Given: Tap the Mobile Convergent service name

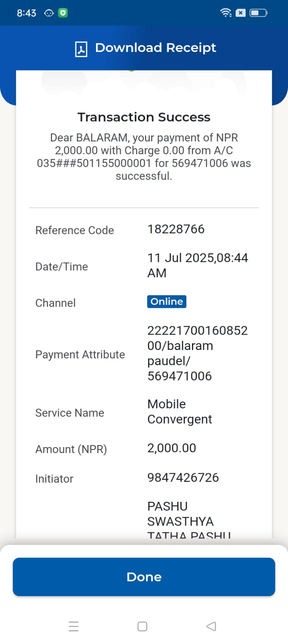Looking at the screenshot, I should tap(180, 412).
